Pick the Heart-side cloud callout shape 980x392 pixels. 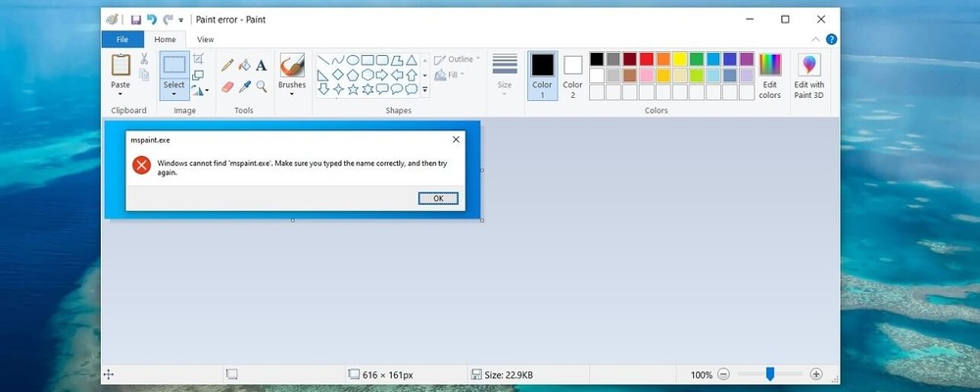tap(412, 89)
